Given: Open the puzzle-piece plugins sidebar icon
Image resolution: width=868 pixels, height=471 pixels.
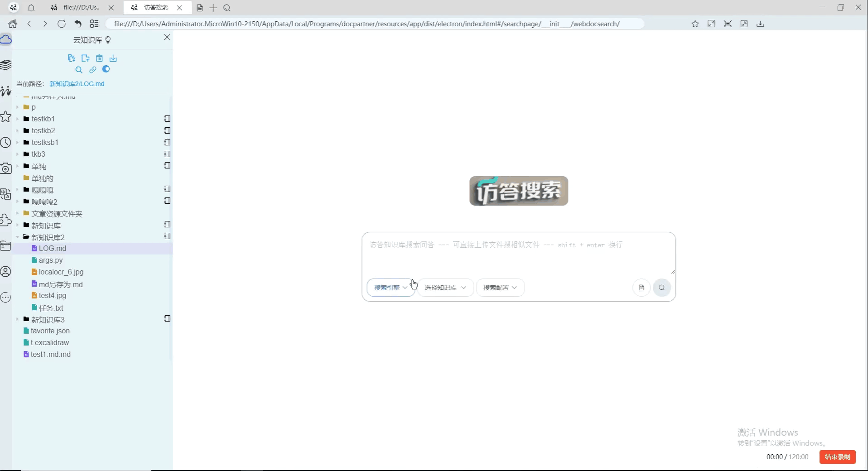Looking at the screenshot, I should pyautogui.click(x=5, y=220).
